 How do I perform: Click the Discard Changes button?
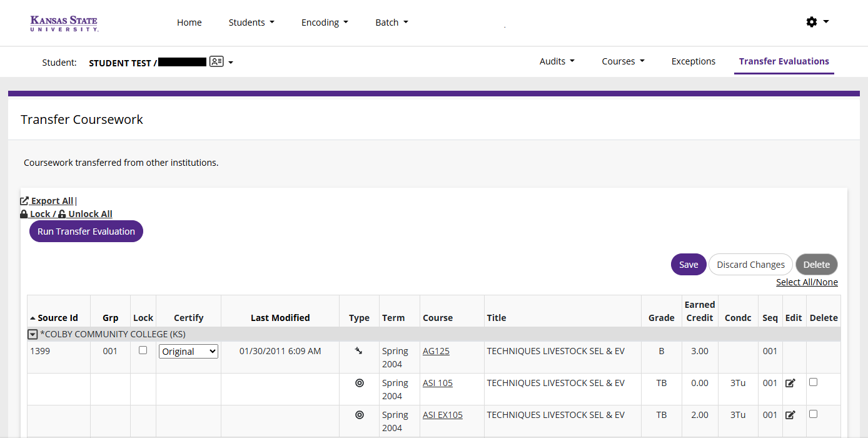pos(750,265)
